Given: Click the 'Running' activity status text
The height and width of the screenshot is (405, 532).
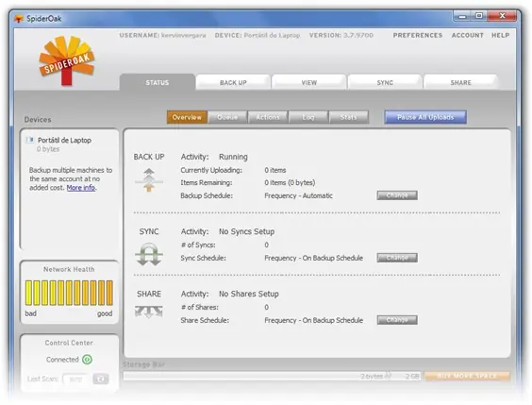Looking at the screenshot, I should (x=233, y=157).
